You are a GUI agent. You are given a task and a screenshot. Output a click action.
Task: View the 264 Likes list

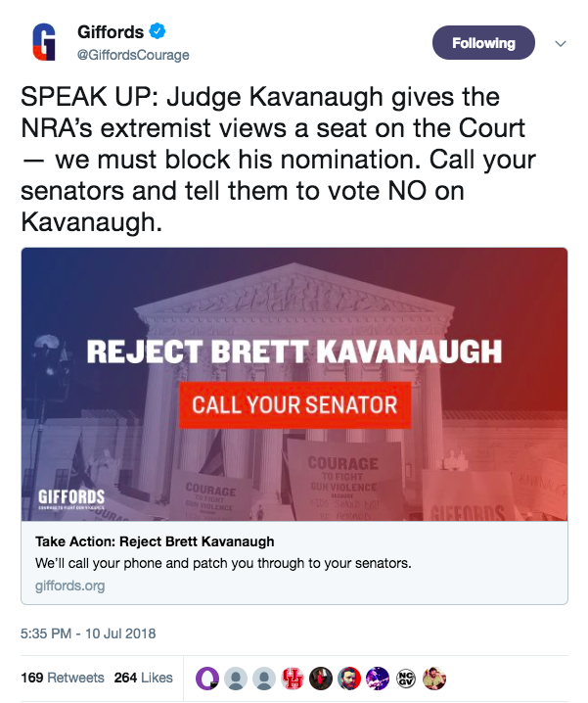click(x=144, y=678)
